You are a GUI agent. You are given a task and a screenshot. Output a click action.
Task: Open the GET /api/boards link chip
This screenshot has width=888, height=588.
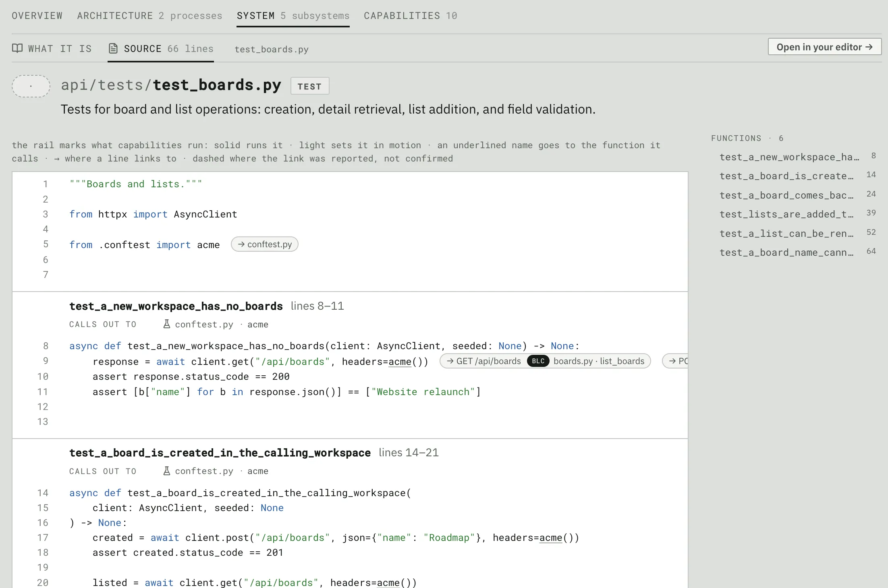(545, 361)
